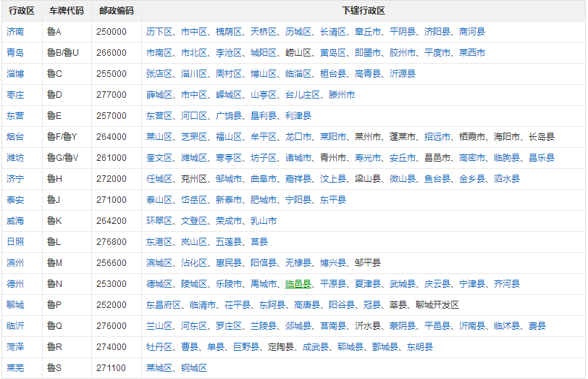Open the 济宁 city link
The height and width of the screenshot is (379, 588).
pyautogui.click(x=15, y=179)
